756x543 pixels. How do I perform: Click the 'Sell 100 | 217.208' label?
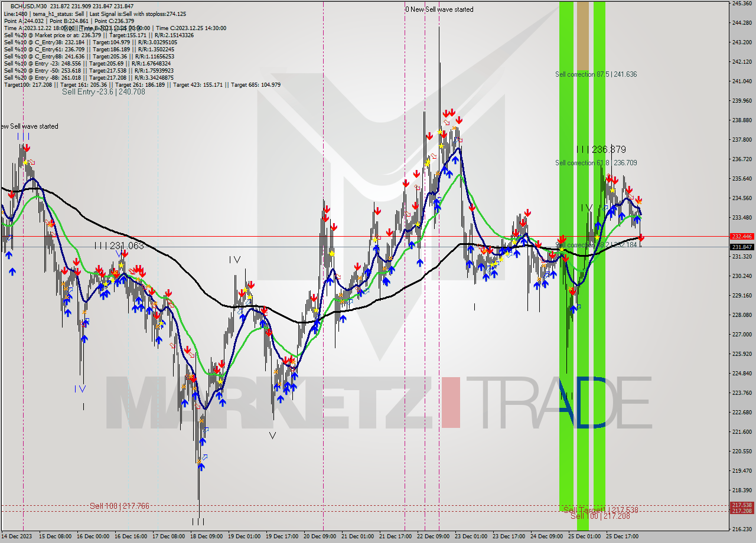point(600,516)
